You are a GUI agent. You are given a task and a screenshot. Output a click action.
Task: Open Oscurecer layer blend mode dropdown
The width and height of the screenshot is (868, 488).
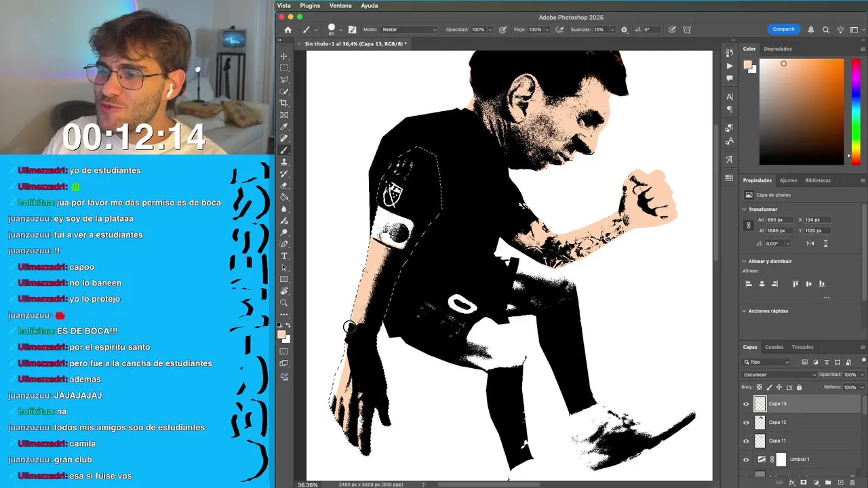[x=780, y=375]
